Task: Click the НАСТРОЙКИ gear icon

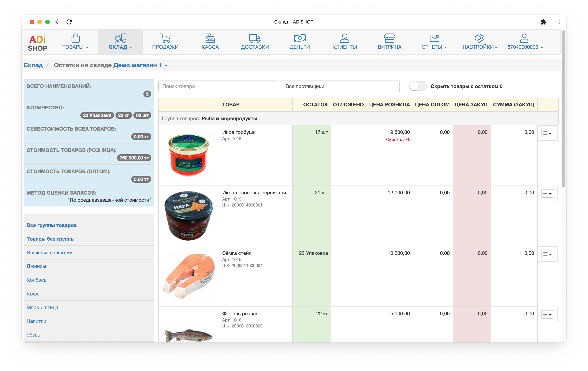Action: tap(479, 38)
